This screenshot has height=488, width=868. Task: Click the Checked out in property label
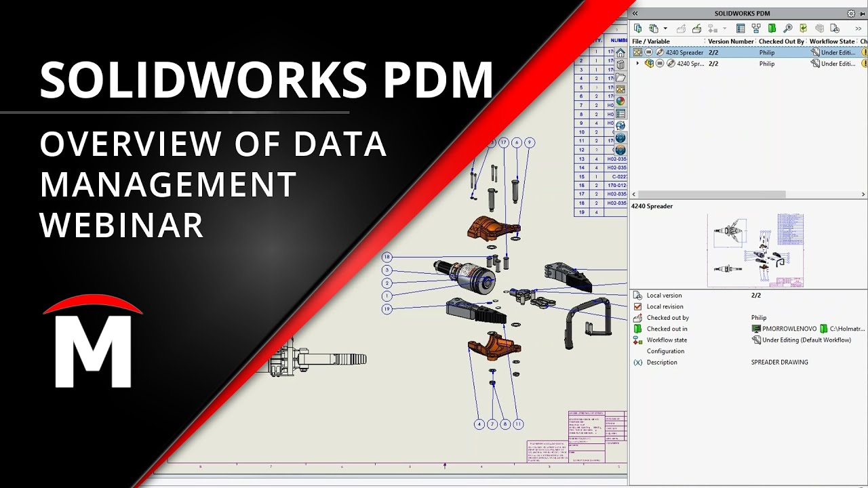pos(667,329)
